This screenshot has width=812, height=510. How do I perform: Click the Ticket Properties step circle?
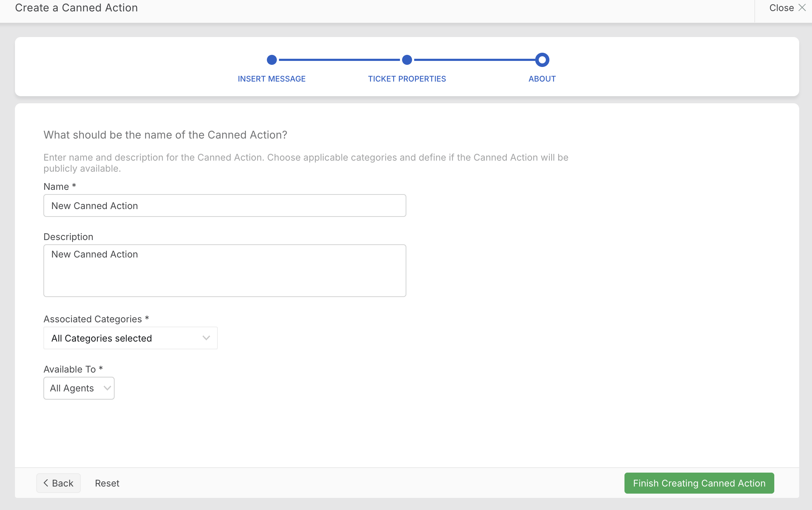point(407,60)
